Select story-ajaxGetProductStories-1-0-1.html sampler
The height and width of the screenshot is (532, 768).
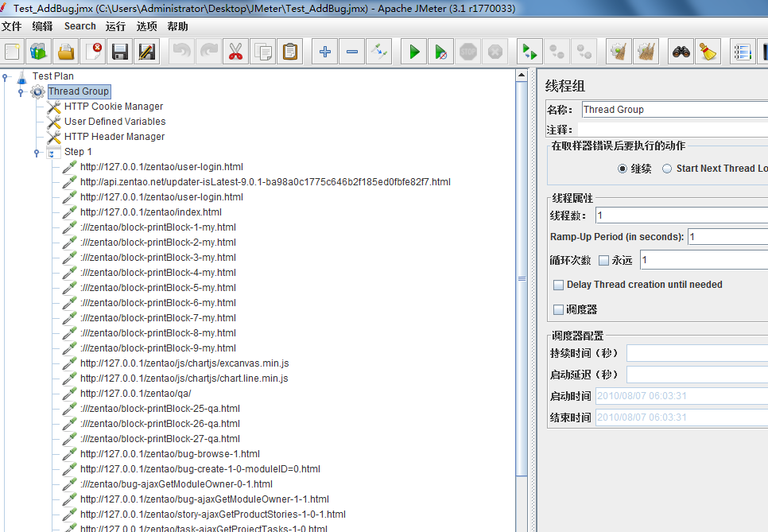click(213, 515)
